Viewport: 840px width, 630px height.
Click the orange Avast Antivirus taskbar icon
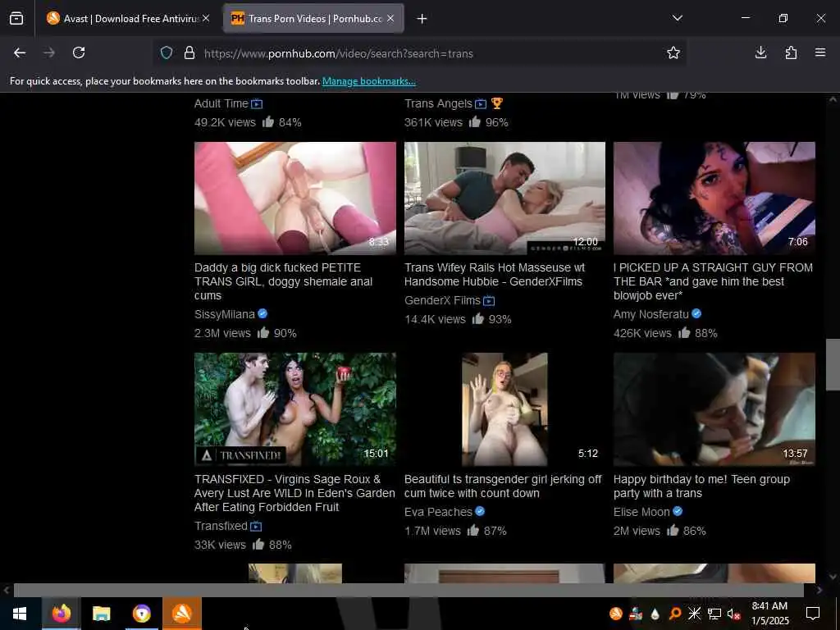click(182, 614)
